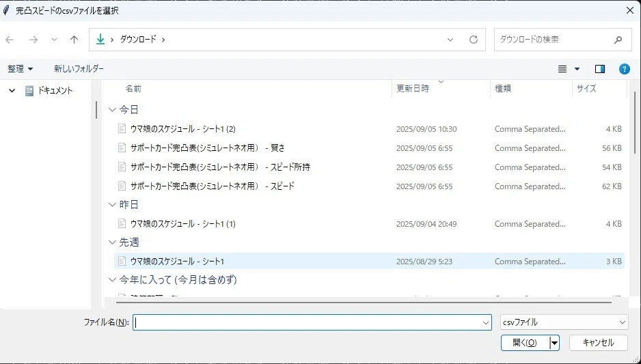Click the キャンセル button
Image resolution: width=641 pixels, height=364 pixels.
point(599,343)
